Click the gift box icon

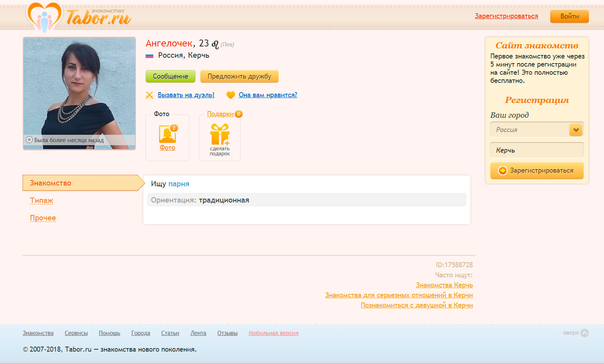tap(220, 134)
